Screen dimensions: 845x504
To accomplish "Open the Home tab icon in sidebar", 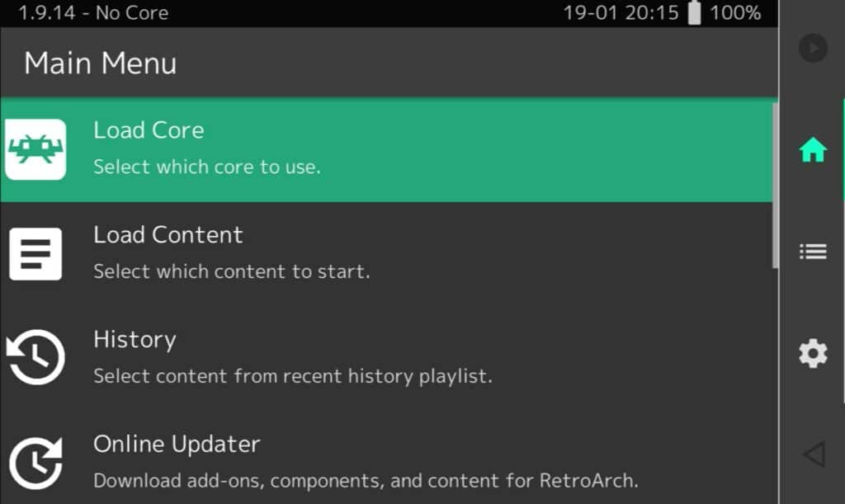I will click(x=813, y=149).
